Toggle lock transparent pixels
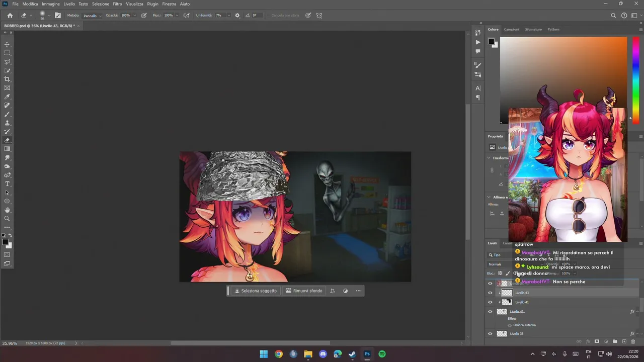The image size is (644, 362). coord(500,274)
